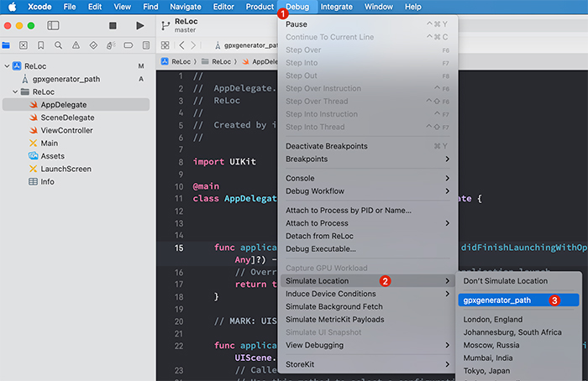Go forward in editor history
The width and height of the screenshot is (588, 381).
pyautogui.click(x=193, y=45)
